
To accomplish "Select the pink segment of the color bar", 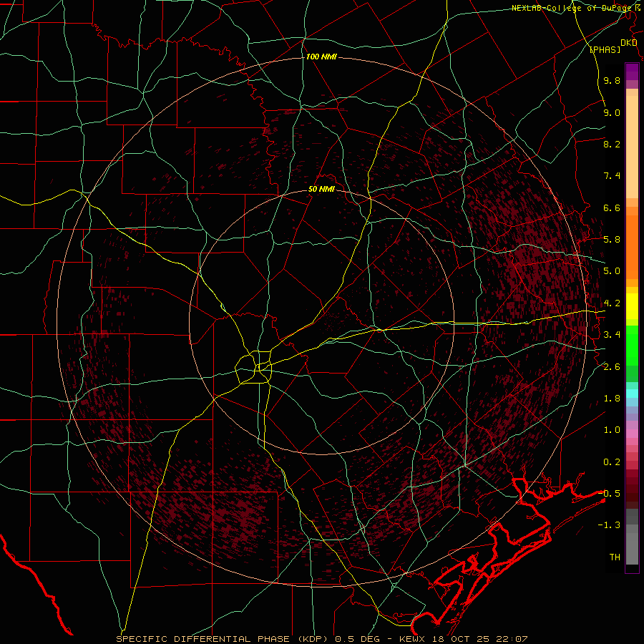I will tap(632, 434).
